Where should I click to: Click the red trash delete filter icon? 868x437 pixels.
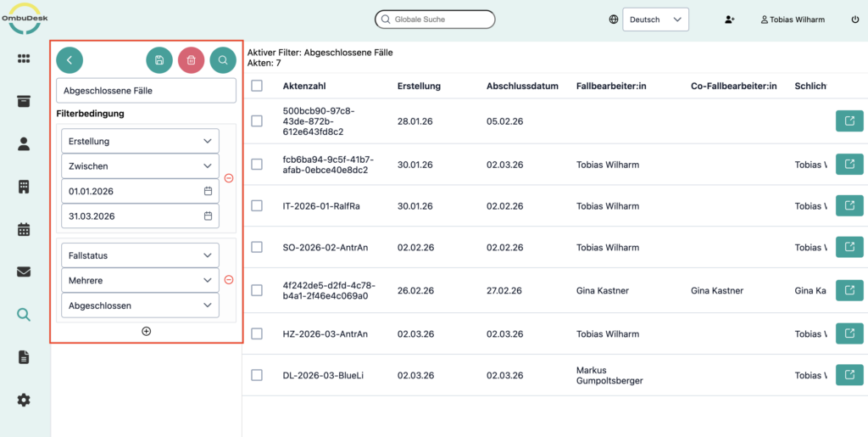(x=192, y=60)
